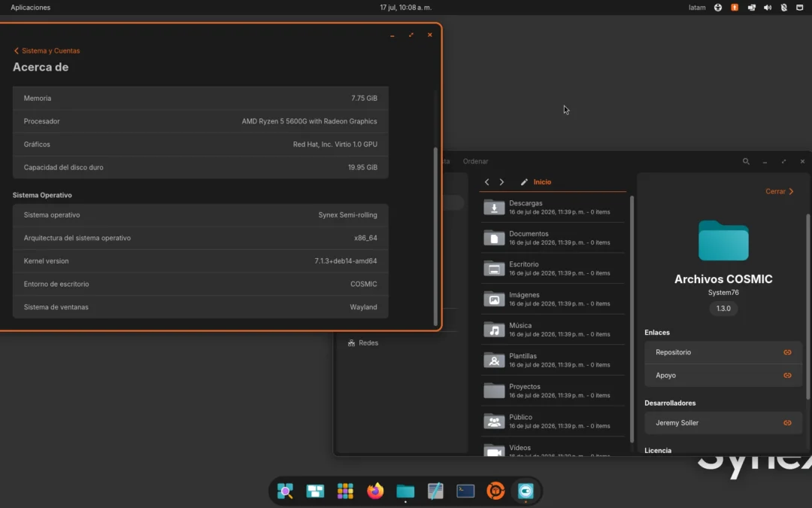812x508 pixels.
Task: Click the Gráficos row Virtio 1.0 GPU
Action: point(201,144)
